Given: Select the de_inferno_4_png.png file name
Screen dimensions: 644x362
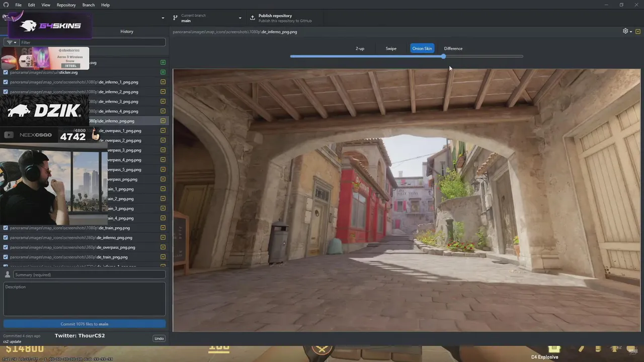Looking at the screenshot, I should 118,111.
